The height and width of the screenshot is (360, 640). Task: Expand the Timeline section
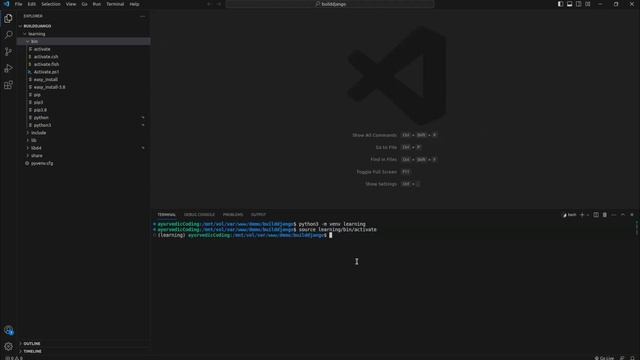click(84, 351)
